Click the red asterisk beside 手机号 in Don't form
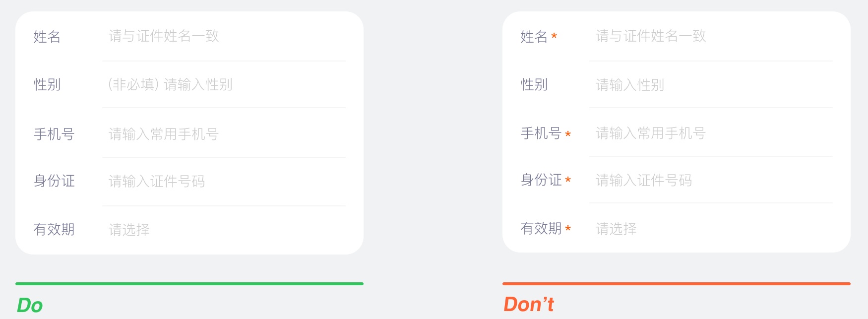868x319 pixels. click(568, 134)
